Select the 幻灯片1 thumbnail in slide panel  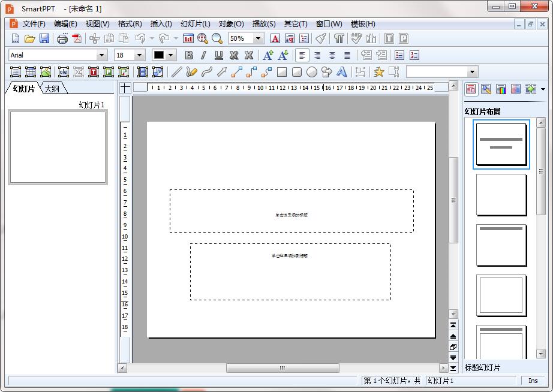coord(58,147)
